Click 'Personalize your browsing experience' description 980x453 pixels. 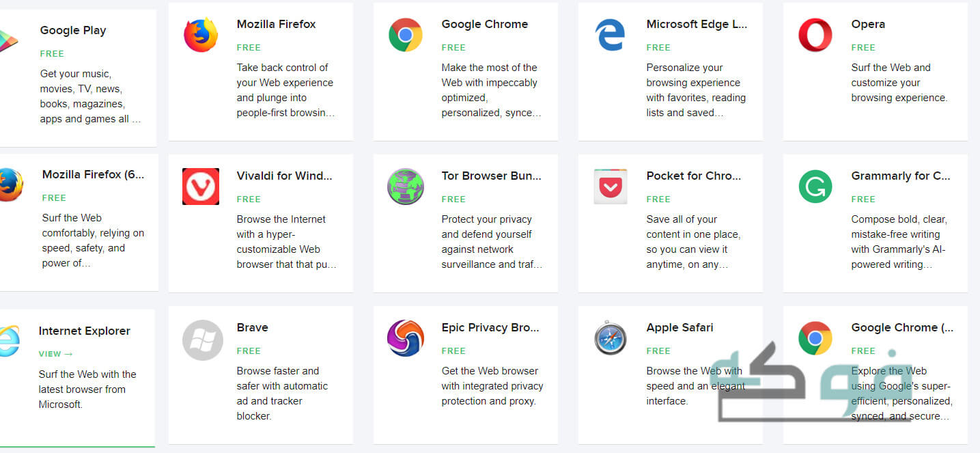pyautogui.click(x=696, y=90)
